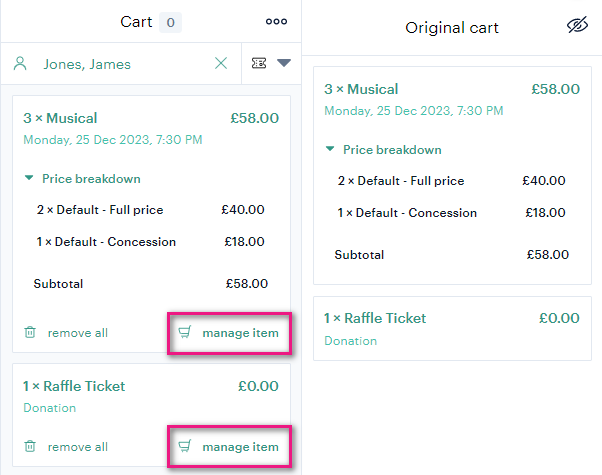Open the dropdown arrow next to ticket icon
Viewport: 602px width, 475px height.
pos(284,63)
